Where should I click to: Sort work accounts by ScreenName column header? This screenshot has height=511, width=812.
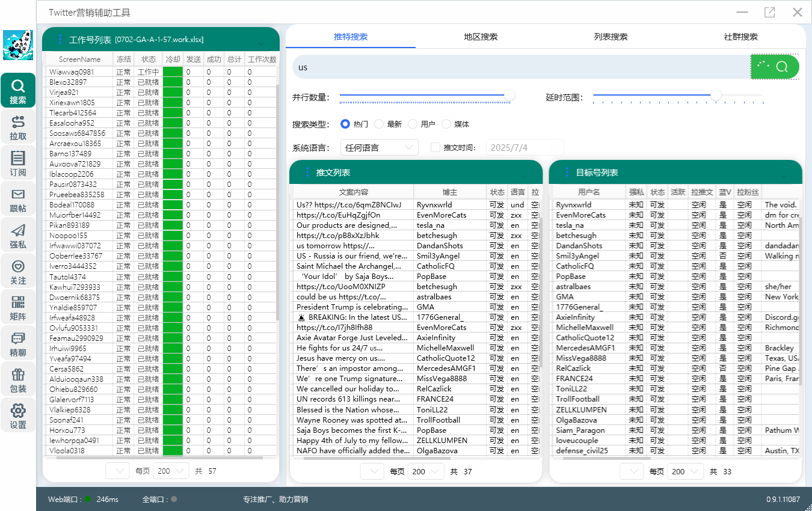pyautogui.click(x=79, y=60)
